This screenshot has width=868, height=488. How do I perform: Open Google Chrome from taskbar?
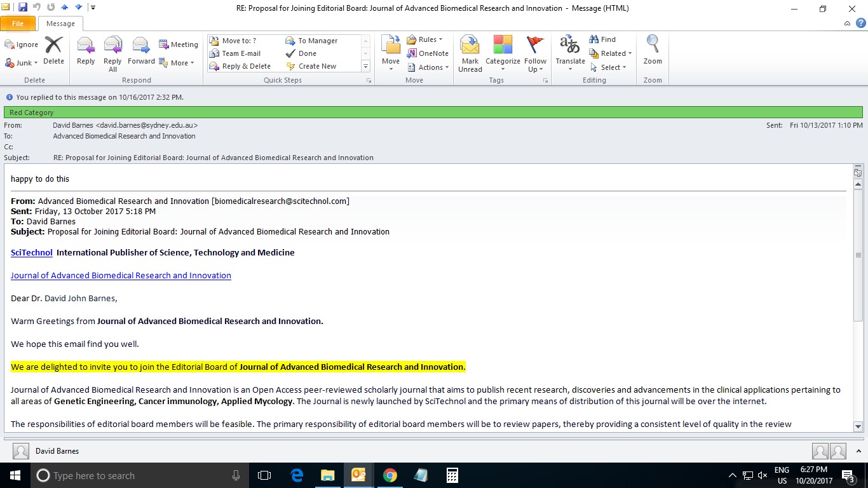click(390, 475)
